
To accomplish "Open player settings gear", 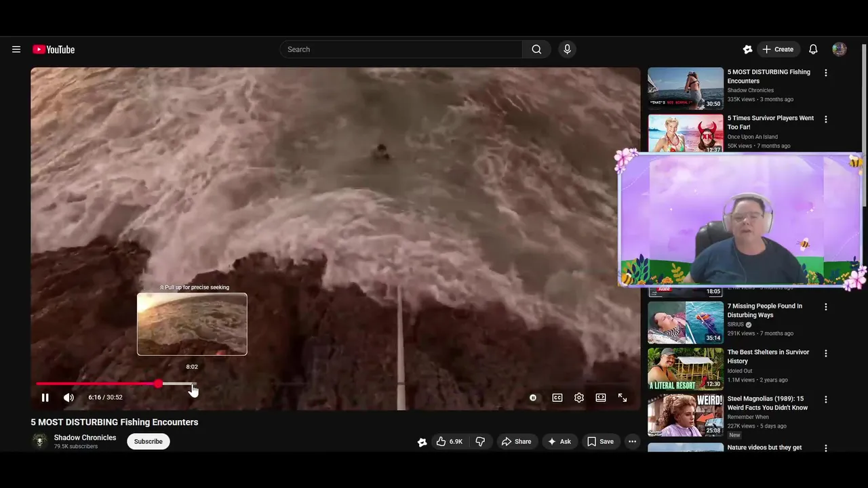I will 579,398.
